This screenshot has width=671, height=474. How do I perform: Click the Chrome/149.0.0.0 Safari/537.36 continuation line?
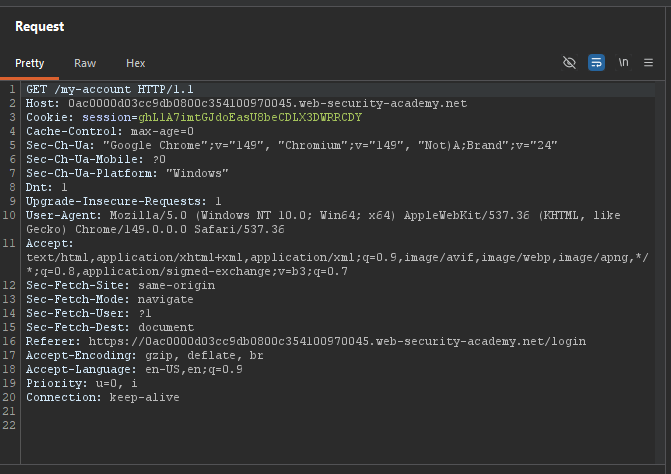[x=155, y=229]
